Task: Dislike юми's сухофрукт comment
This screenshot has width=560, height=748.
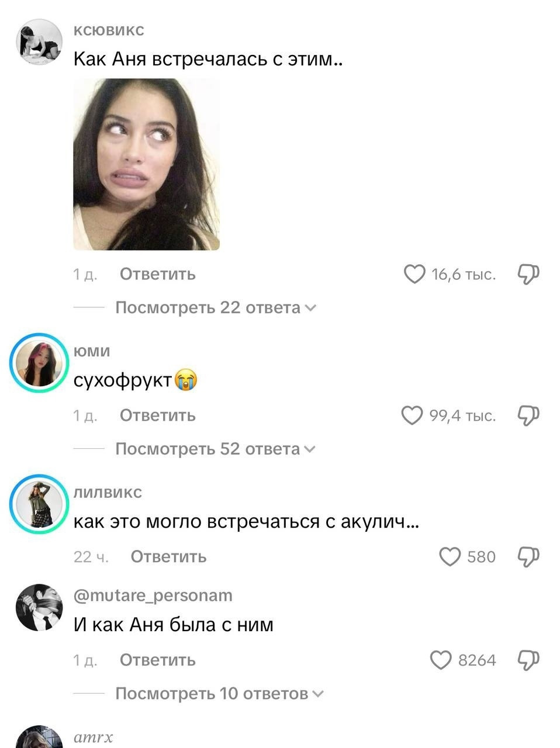Action: [x=528, y=415]
